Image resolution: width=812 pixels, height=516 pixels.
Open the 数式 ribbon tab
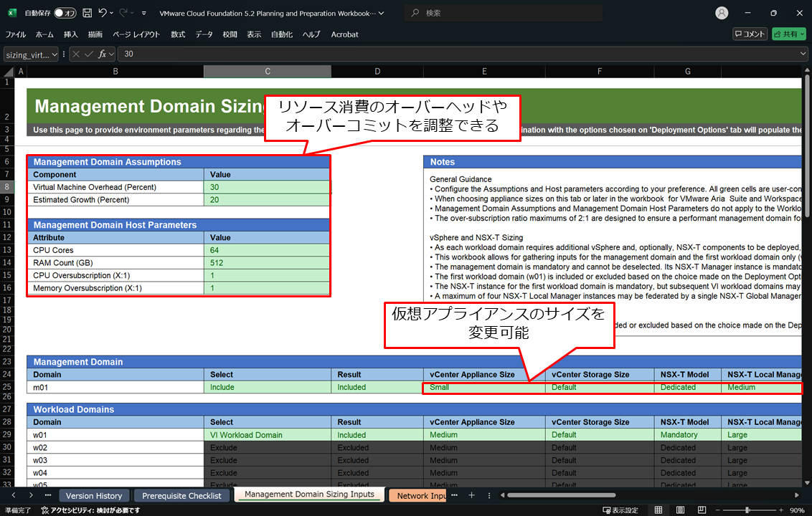(x=178, y=34)
